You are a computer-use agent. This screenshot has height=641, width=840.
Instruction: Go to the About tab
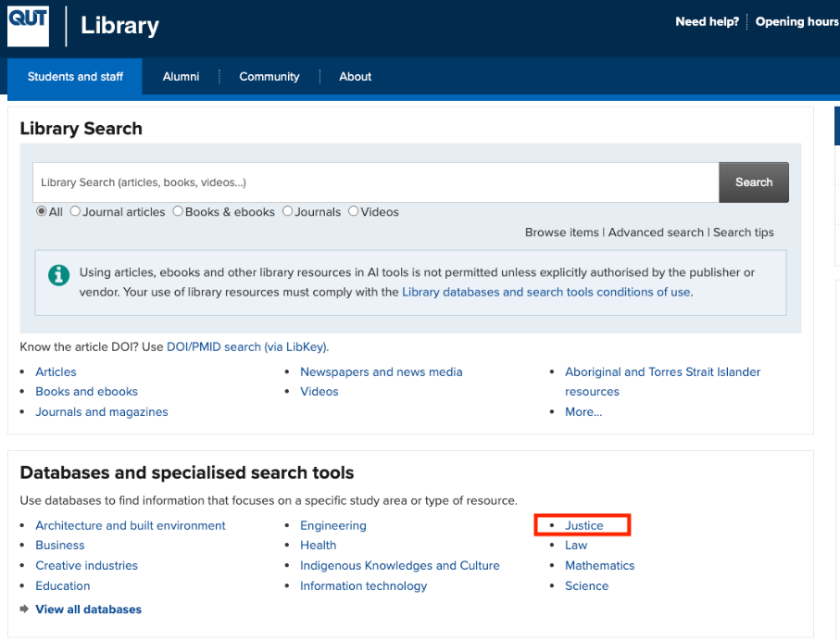point(355,77)
